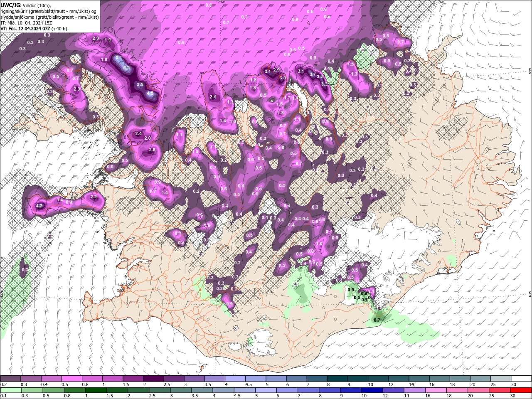This screenshot has width=532, height=399.
Task: Select the darkest green swatch between 1 and 1.5 in the lower legend
Action: pos(96,390)
